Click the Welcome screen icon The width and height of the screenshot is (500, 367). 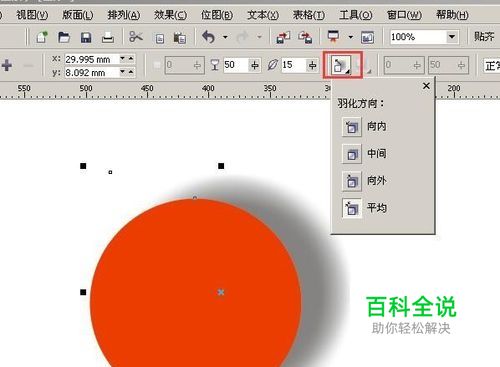(x=367, y=37)
